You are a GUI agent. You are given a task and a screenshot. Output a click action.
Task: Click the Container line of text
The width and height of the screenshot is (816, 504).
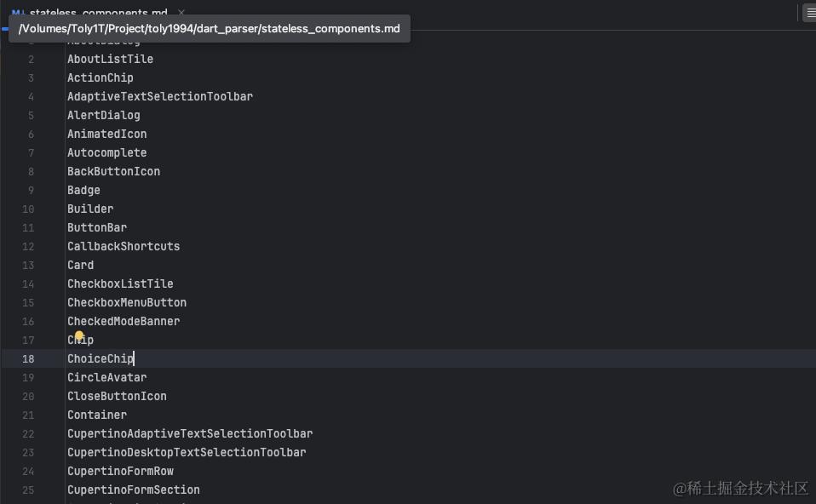coord(97,415)
